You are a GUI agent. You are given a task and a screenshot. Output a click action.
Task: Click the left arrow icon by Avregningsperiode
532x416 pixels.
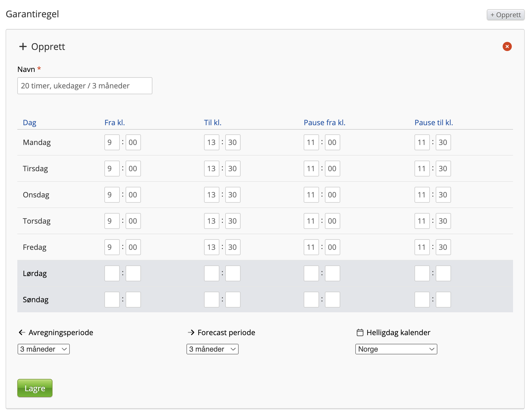click(22, 332)
